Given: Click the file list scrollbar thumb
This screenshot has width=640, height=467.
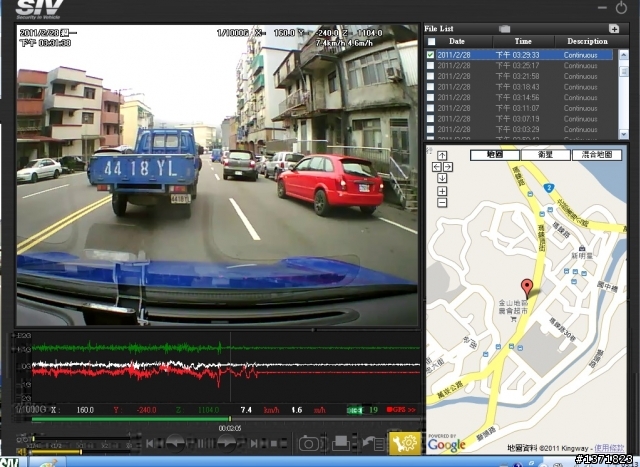Looking at the screenshot, I should pos(624,71).
